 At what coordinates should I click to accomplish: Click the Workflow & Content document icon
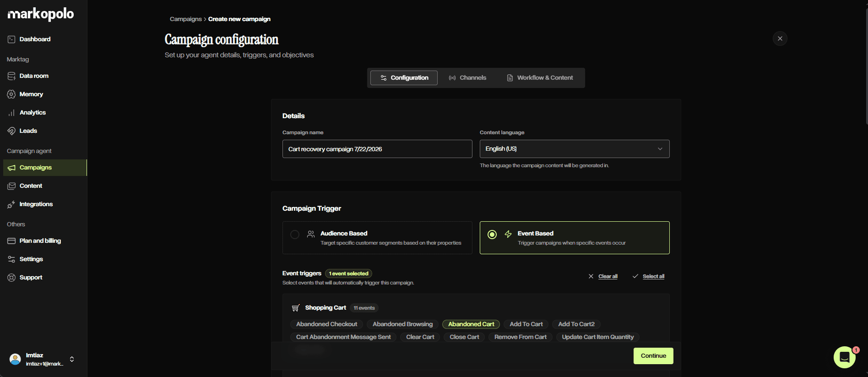[510, 78]
